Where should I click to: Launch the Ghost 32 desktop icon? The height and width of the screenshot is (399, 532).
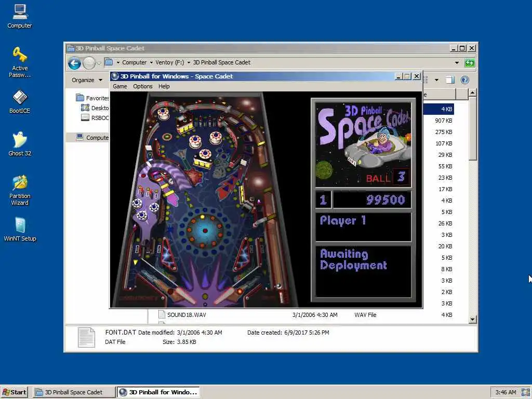(20, 144)
